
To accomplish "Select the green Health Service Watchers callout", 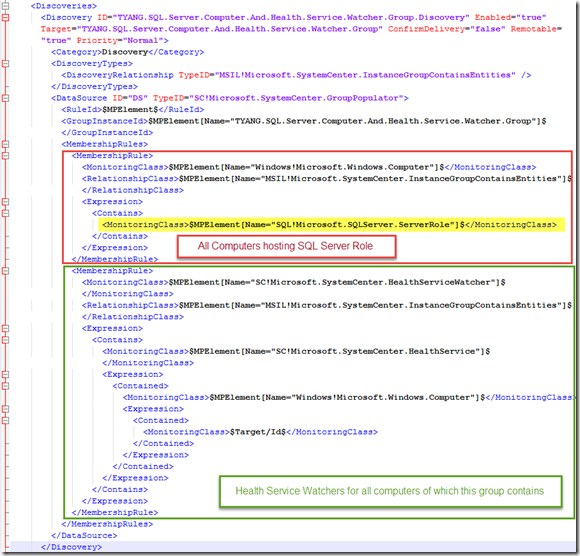I will click(x=390, y=491).
